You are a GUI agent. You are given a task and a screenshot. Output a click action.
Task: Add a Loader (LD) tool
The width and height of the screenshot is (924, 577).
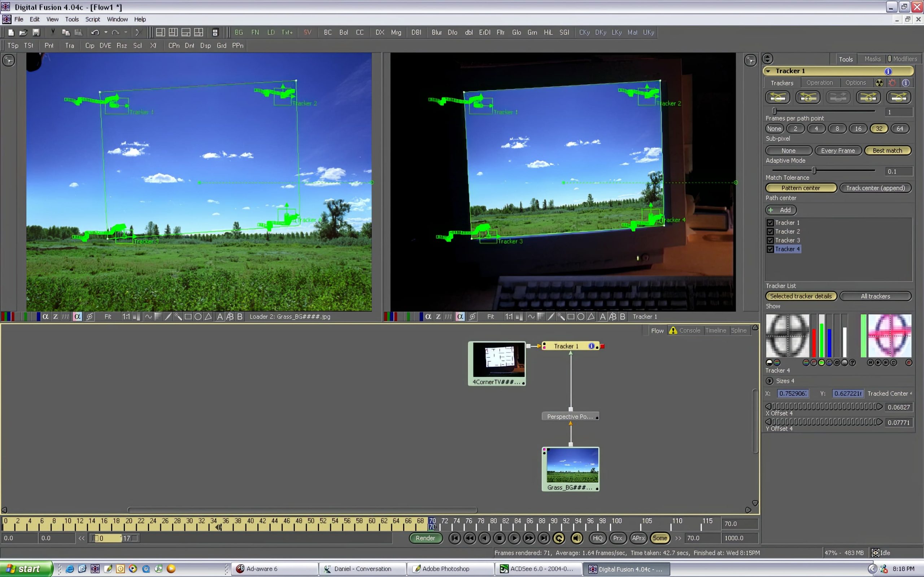271,32
